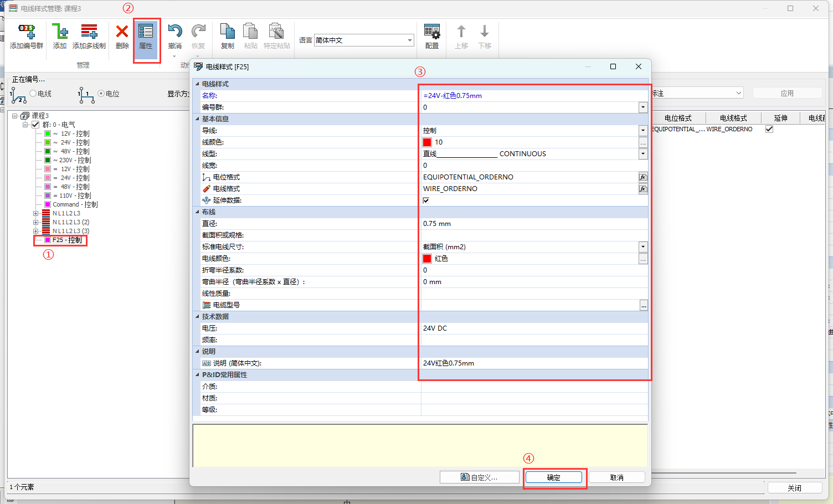Open the 编号群 dropdown
Image resolution: width=833 pixels, height=504 pixels.
pos(643,107)
